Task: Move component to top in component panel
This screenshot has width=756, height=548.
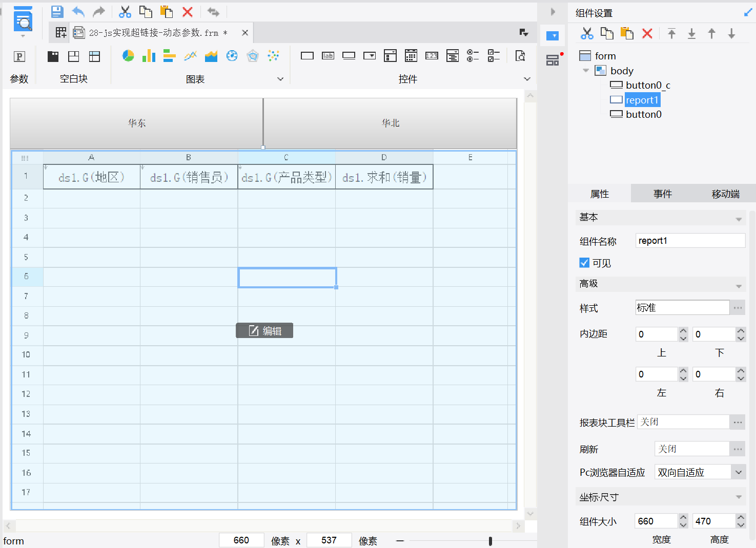Action: (671, 34)
